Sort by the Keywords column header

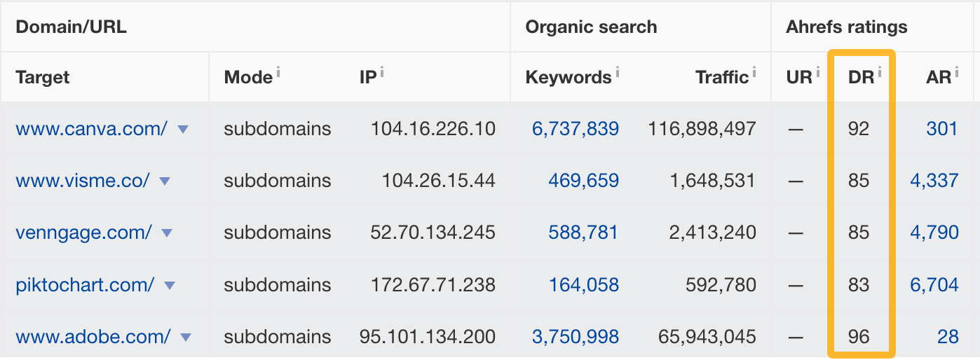tap(568, 77)
